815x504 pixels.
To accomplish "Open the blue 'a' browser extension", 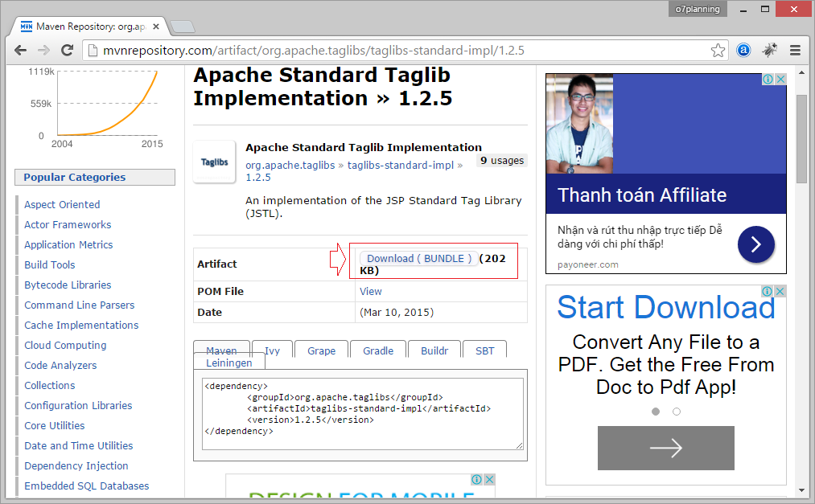I will click(743, 51).
